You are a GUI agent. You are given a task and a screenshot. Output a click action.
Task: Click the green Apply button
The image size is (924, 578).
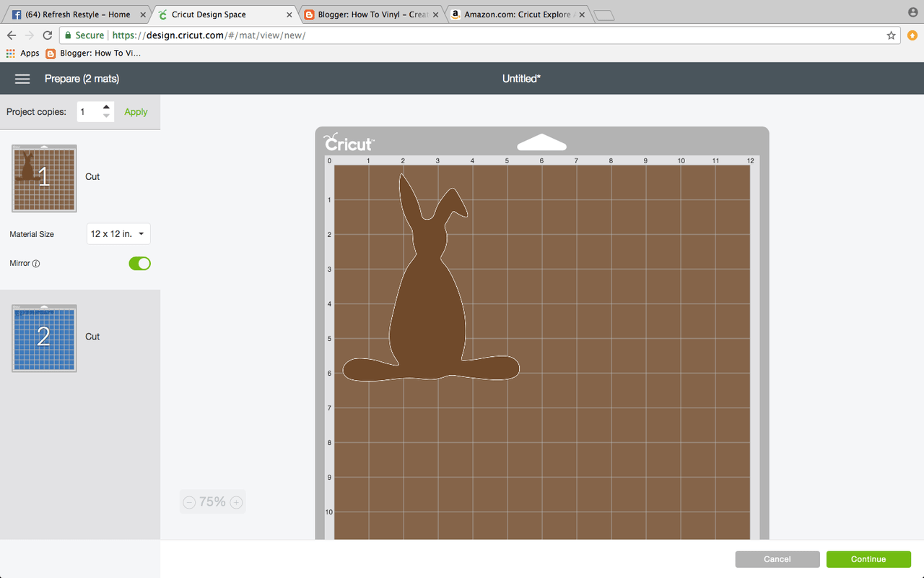click(136, 112)
